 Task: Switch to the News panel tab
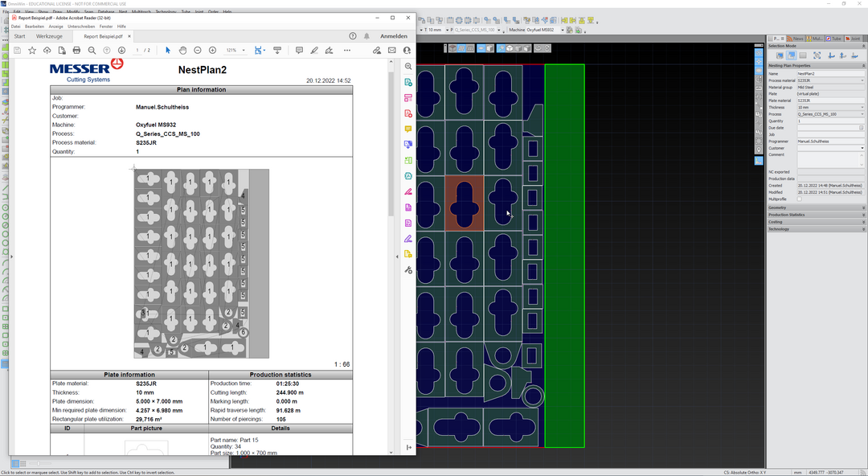796,39
